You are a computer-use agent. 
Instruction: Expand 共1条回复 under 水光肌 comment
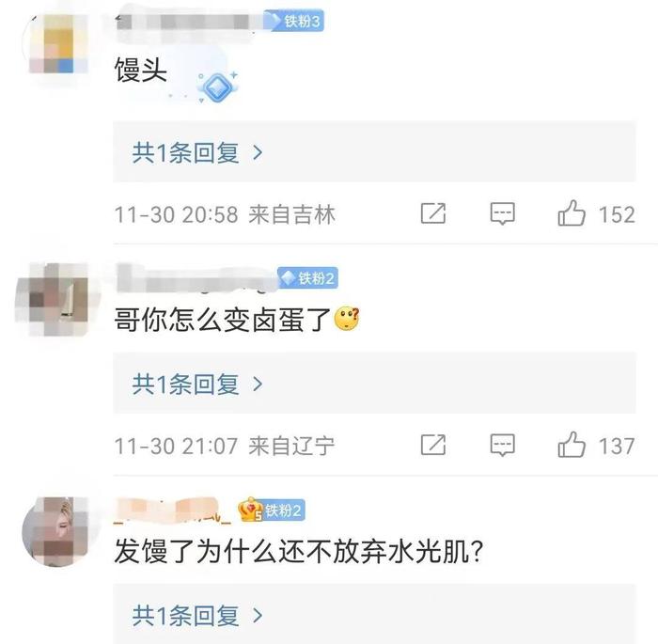[374, 614]
